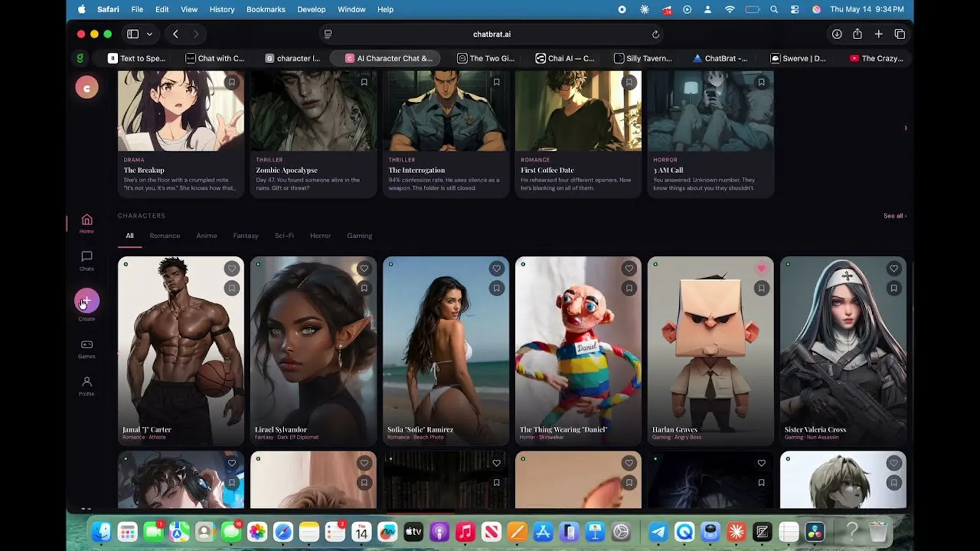Bookmark The Thing Wearing "Daniel" card

coord(629,288)
